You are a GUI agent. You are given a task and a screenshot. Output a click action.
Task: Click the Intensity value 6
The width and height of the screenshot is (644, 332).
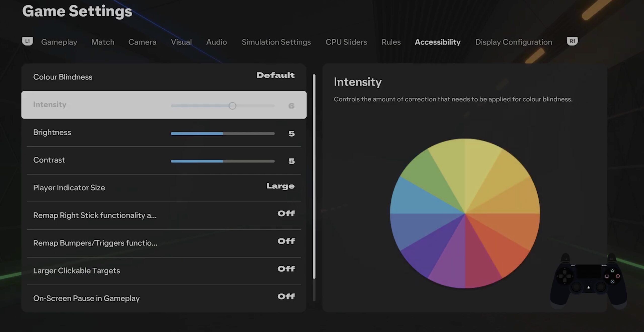[x=291, y=106]
